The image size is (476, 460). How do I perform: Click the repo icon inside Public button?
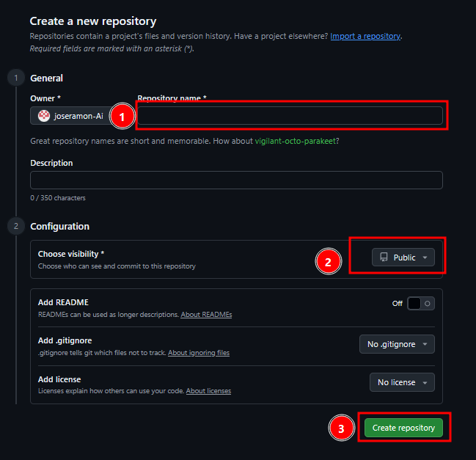tap(384, 258)
